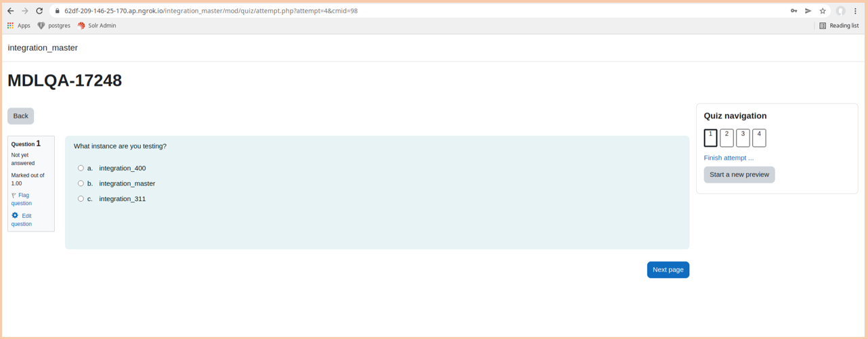
Task: Click the 'Marked out of 1.00' text
Action: tap(28, 179)
